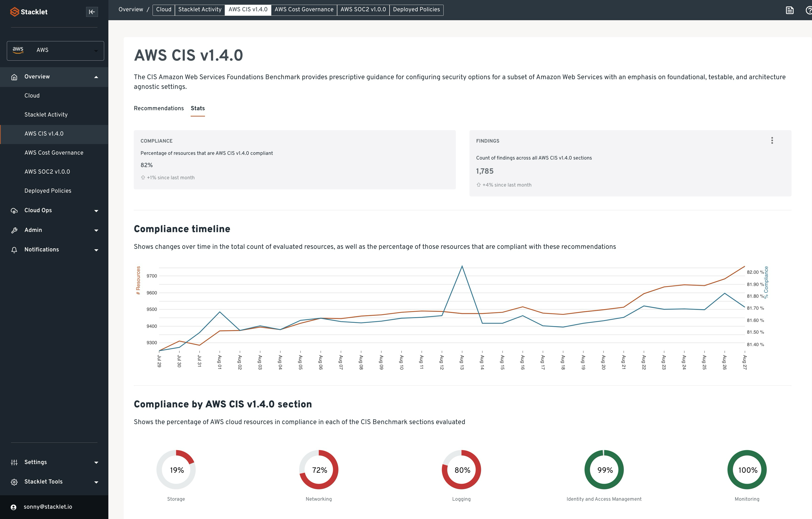This screenshot has height=519, width=812.
Task: Click the Admin wrench icon
Action: pyautogui.click(x=14, y=230)
